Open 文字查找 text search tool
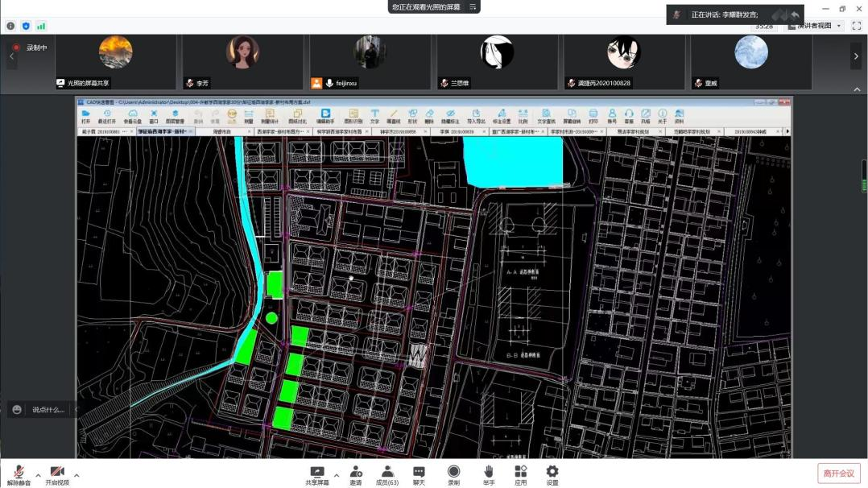Image resolution: width=868 pixels, height=488 pixels. coord(546,116)
